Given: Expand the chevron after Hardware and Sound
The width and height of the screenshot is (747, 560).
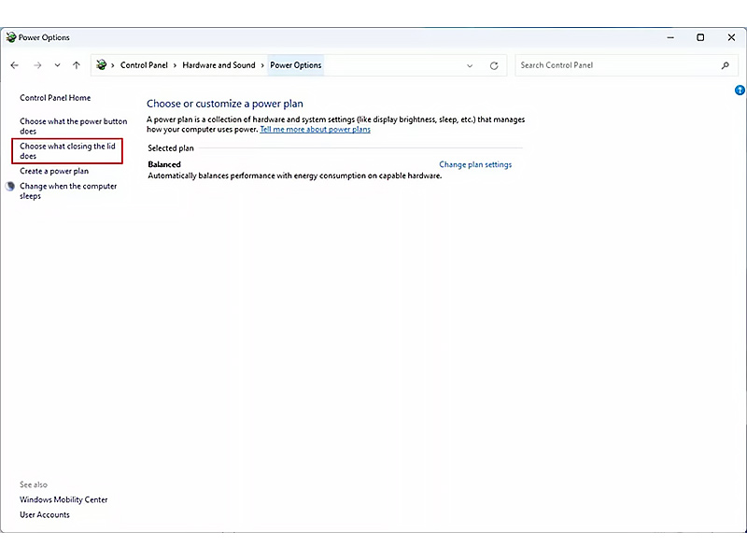Looking at the screenshot, I should [x=262, y=65].
